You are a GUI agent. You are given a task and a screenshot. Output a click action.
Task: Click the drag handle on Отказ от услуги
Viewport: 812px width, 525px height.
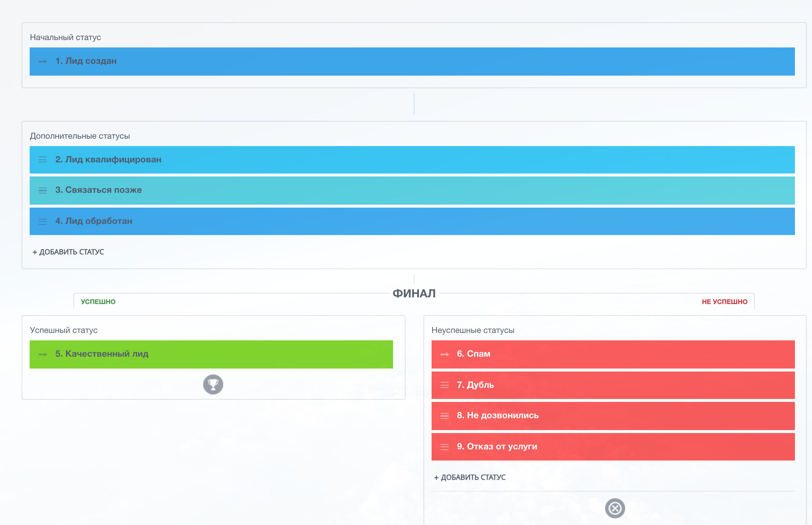pos(444,447)
